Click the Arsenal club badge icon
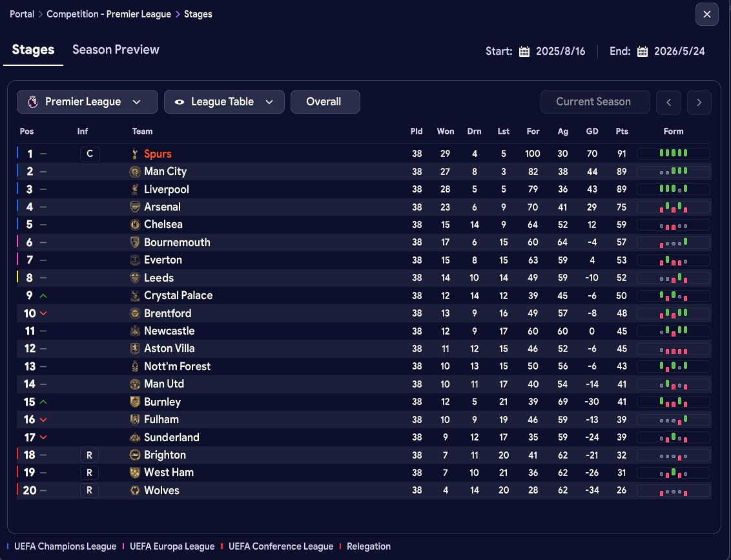 [x=134, y=207]
